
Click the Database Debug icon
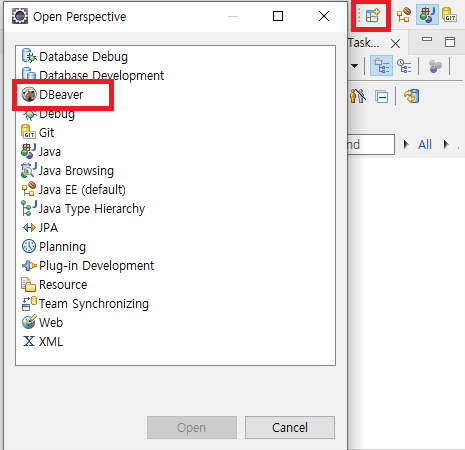[x=29, y=56]
